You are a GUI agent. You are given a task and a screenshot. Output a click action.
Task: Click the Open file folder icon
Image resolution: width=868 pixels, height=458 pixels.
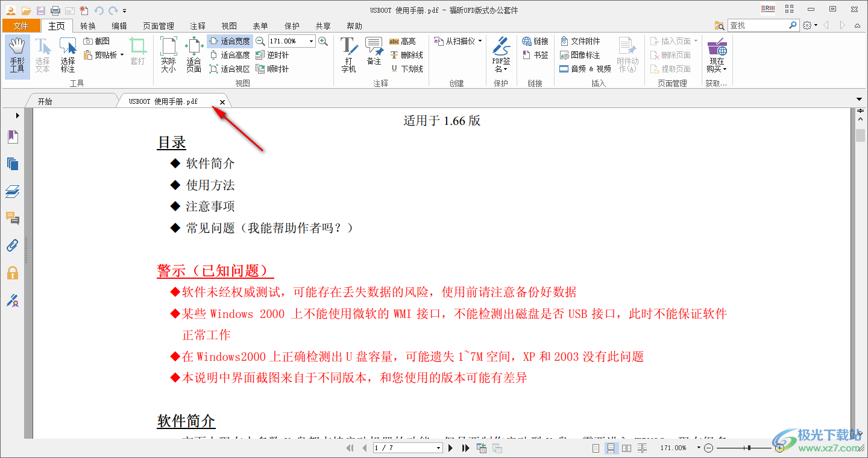(26, 10)
